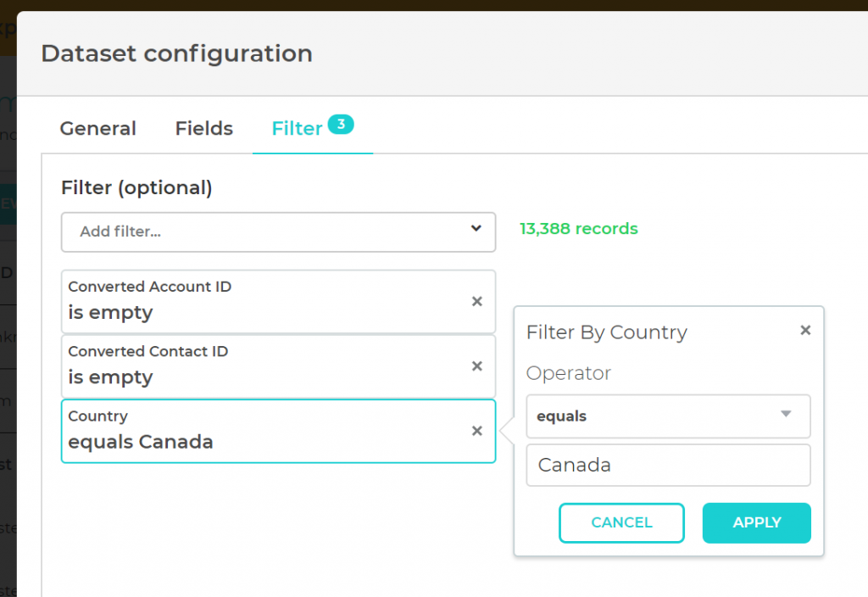Select the Filter tab

(x=297, y=129)
